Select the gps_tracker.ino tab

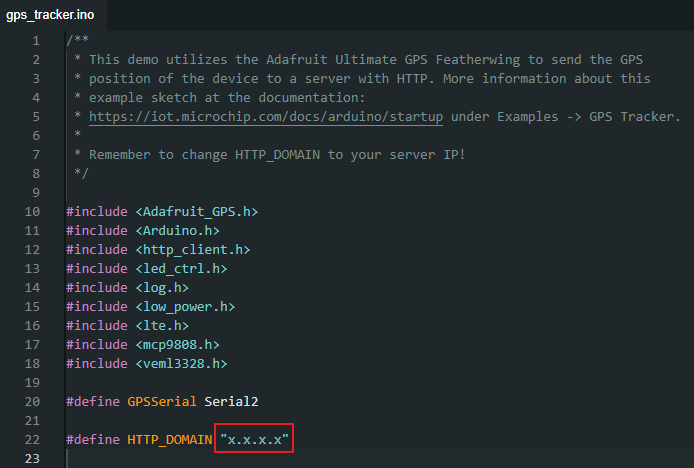pos(50,15)
